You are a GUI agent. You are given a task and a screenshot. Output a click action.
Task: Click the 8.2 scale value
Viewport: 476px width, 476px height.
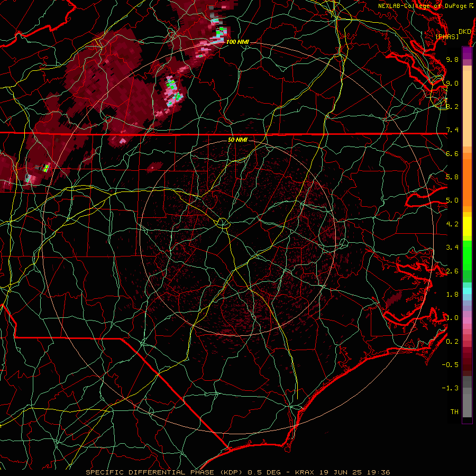pos(452,106)
